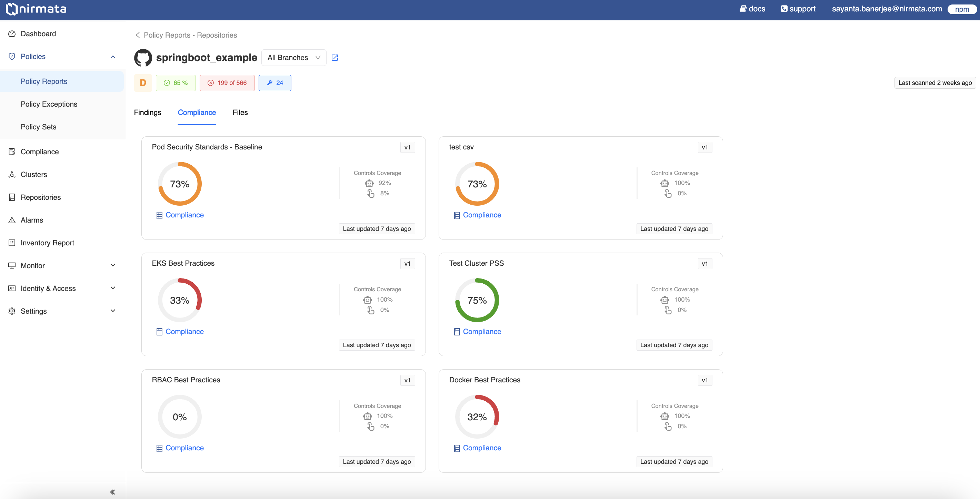Open Compliance link in Test Cluster PSS card

click(482, 332)
